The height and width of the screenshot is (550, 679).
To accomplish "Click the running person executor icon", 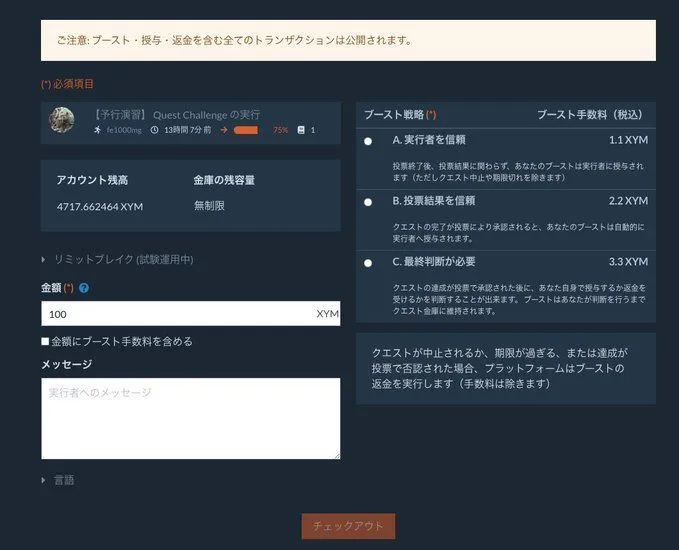I will click(97, 130).
